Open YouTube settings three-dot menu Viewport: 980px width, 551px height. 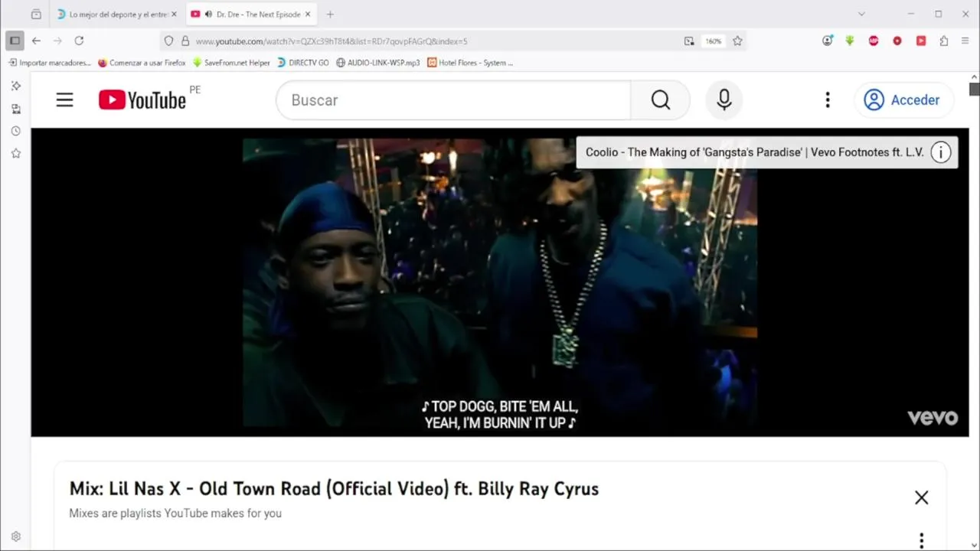[x=828, y=100]
